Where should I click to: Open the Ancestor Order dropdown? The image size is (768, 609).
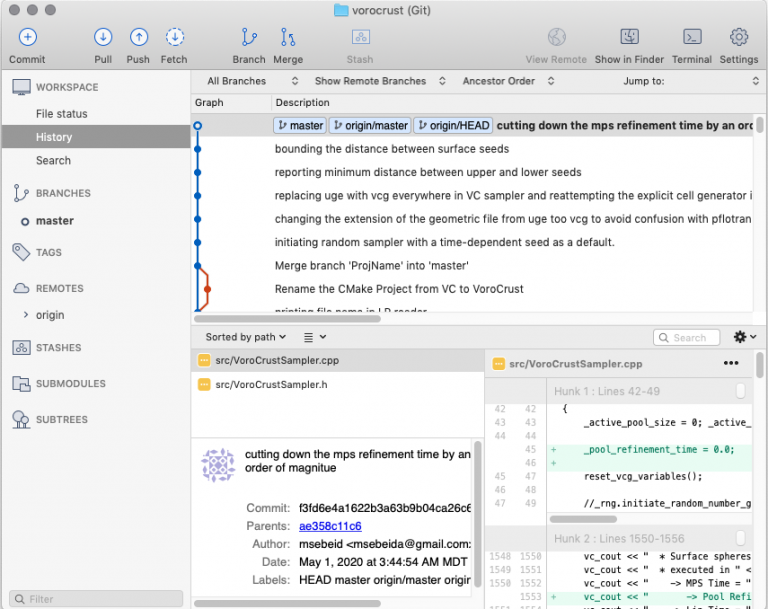point(505,81)
